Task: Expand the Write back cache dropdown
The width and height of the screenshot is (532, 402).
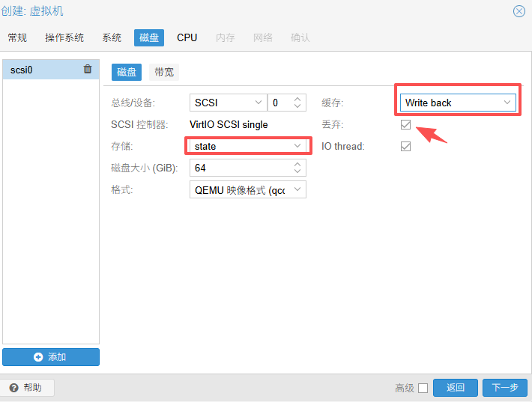Action: [507, 103]
